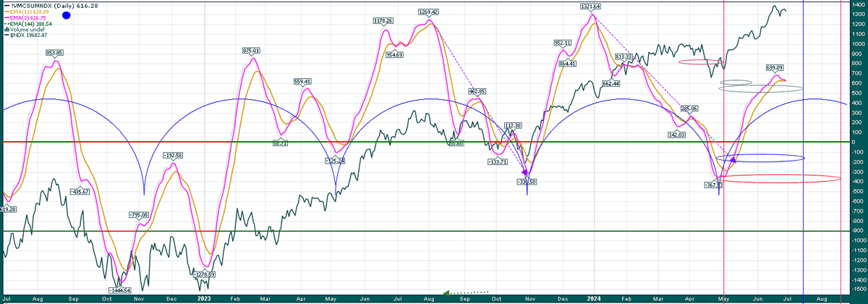Select the 462.85 value label

[475, 92]
